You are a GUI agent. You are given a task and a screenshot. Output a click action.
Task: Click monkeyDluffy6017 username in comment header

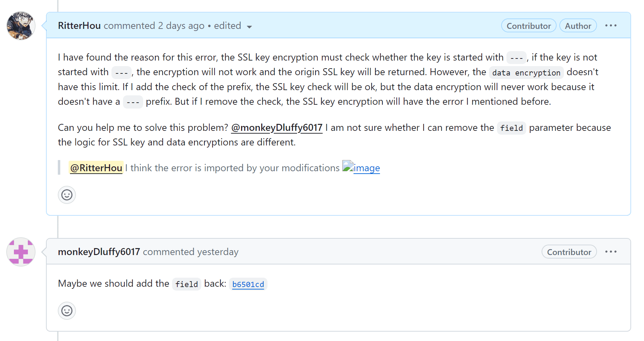(x=99, y=252)
